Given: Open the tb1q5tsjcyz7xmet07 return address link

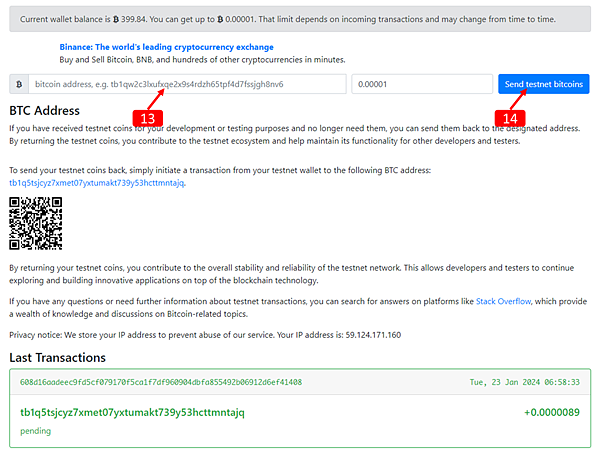Looking at the screenshot, I should click(97, 183).
